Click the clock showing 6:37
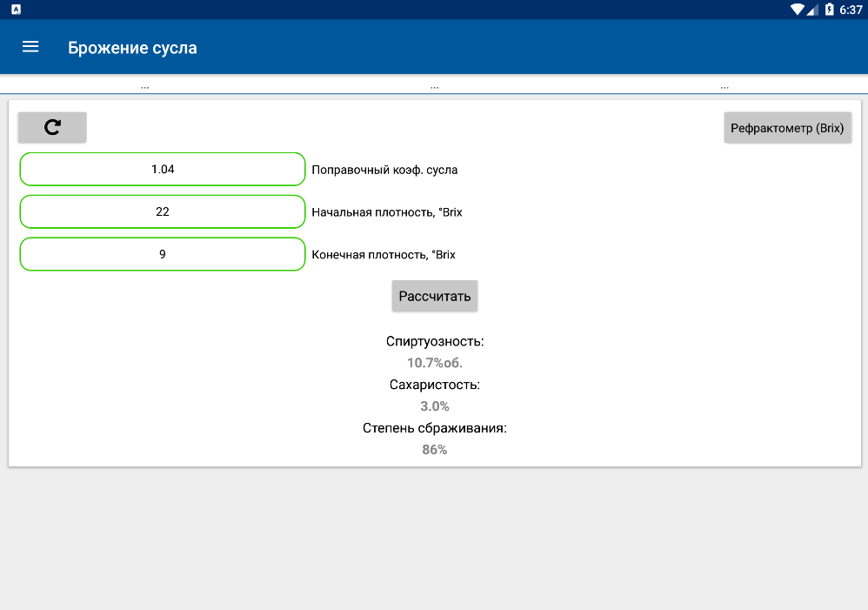 click(x=851, y=10)
